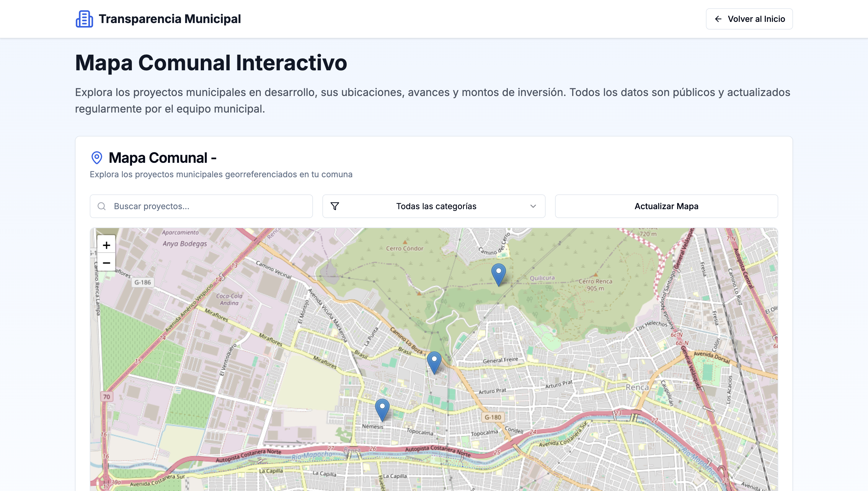Open the Mapa Comunal Interactivo heading link

[211, 63]
